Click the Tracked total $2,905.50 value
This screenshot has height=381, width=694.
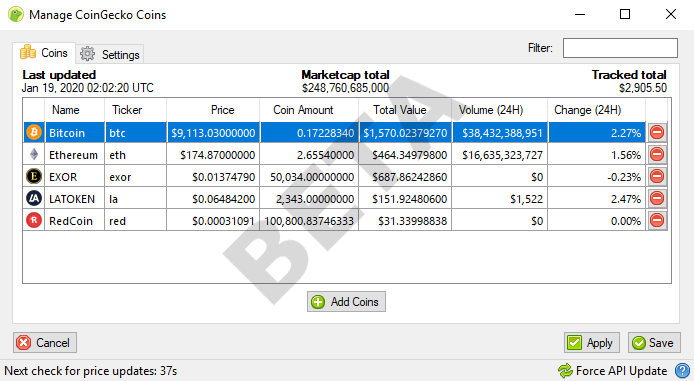643,88
